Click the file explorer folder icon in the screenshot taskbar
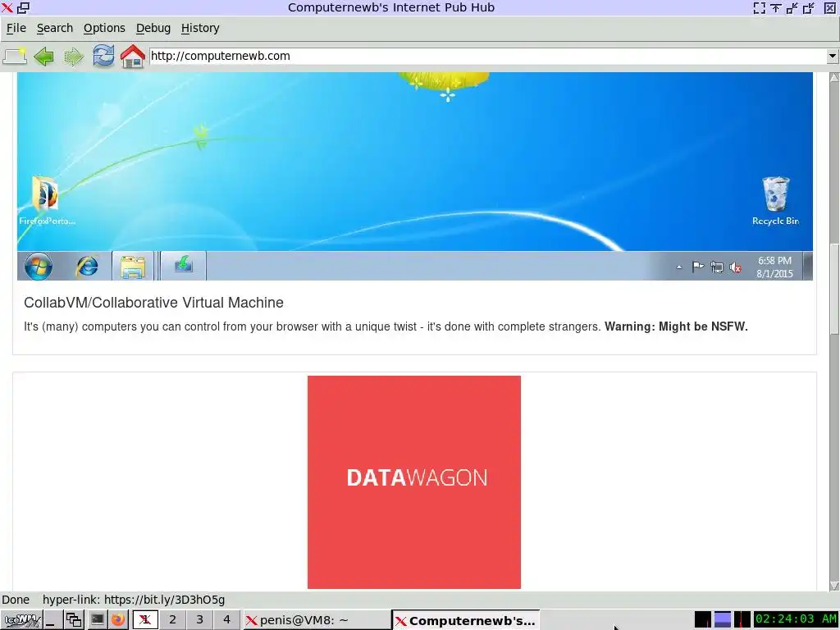This screenshot has width=840, height=630. tap(133, 266)
